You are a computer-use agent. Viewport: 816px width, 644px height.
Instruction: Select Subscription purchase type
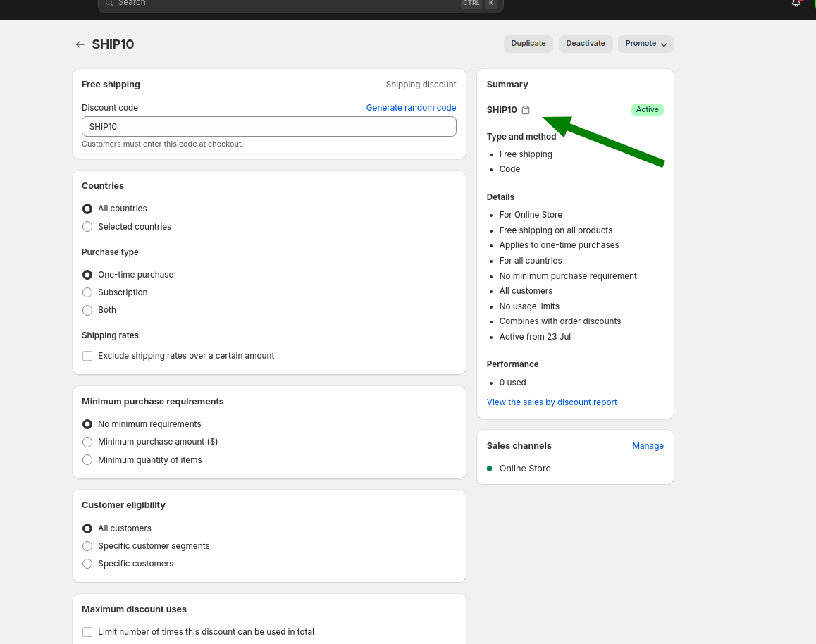click(x=87, y=292)
